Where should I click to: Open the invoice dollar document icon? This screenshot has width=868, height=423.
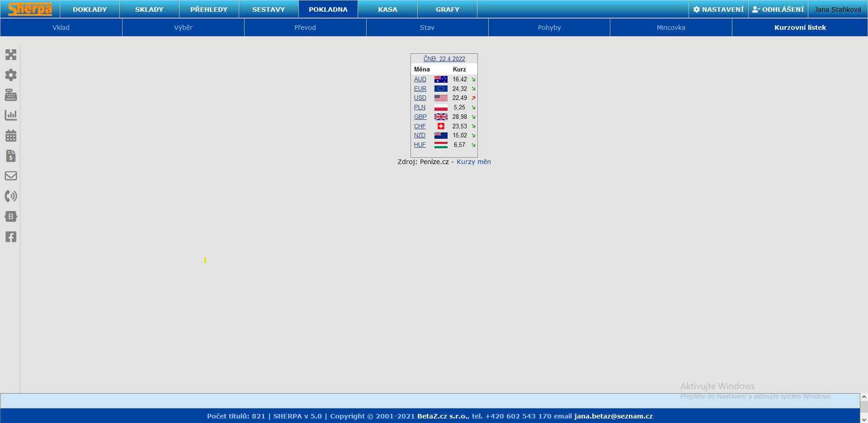click(11, 156)
